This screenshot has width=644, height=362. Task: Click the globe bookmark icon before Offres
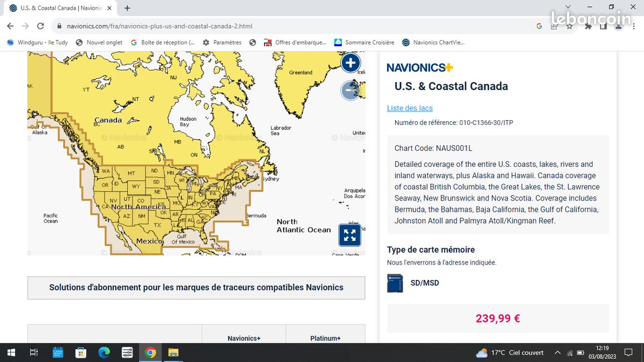pyautogui.click(x=253, y=42)
